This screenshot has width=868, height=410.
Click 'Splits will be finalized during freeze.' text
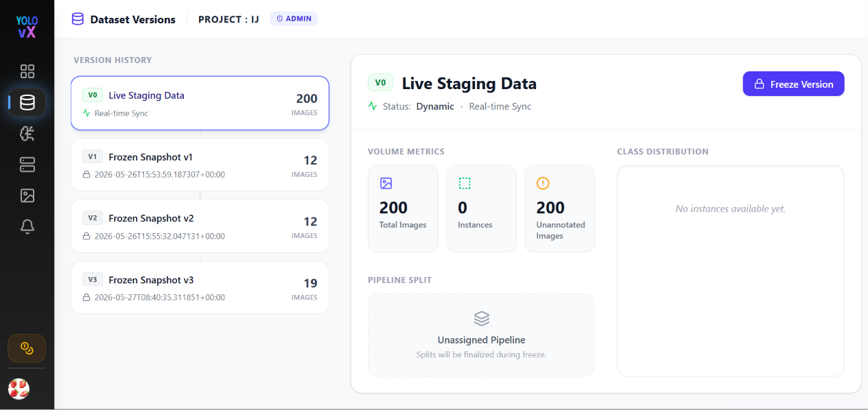(x=482, y=354)
